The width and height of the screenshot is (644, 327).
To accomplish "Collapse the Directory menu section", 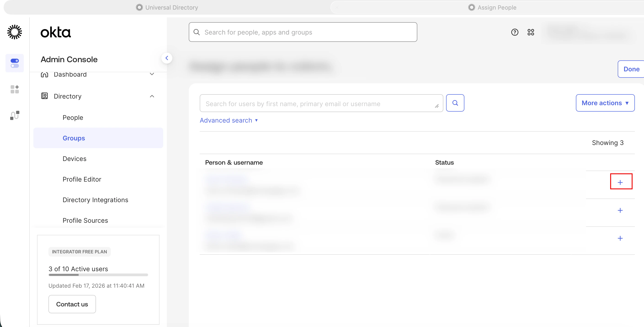I will coord(152,96).
